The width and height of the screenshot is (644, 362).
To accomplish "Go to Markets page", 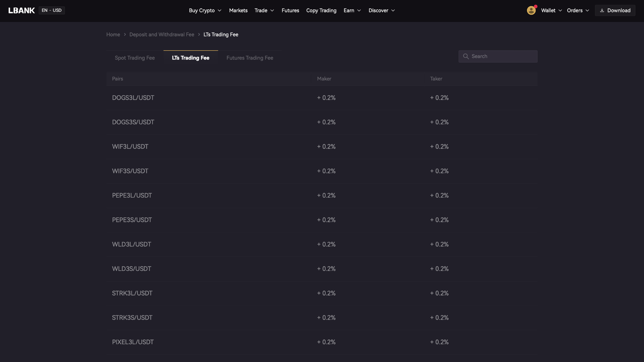I will pos(238,10).
